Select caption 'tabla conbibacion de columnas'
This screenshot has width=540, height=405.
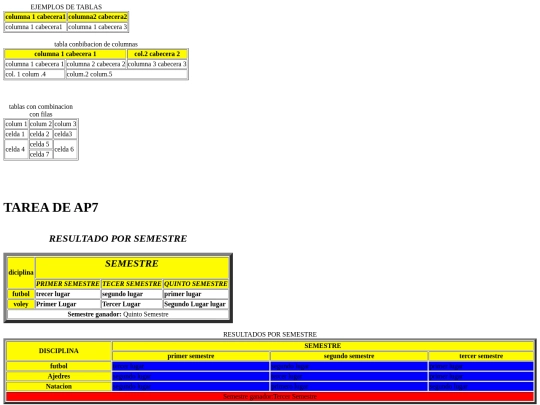[96, 44]
